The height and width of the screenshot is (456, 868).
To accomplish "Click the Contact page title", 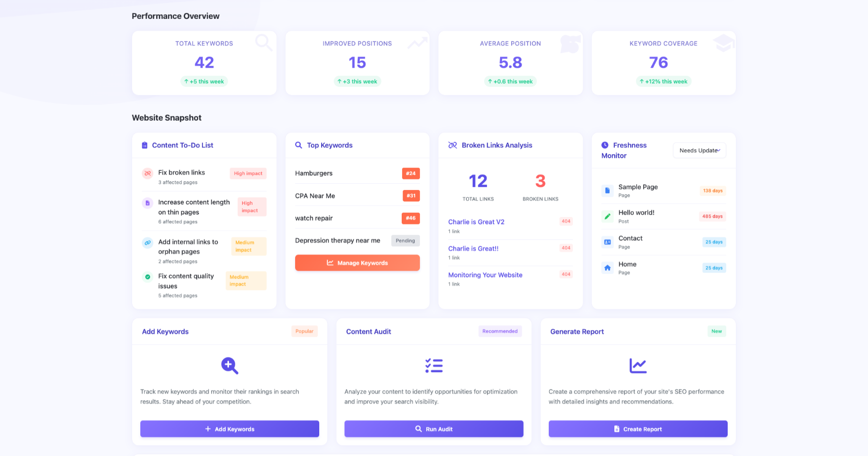I will point(630,238).
